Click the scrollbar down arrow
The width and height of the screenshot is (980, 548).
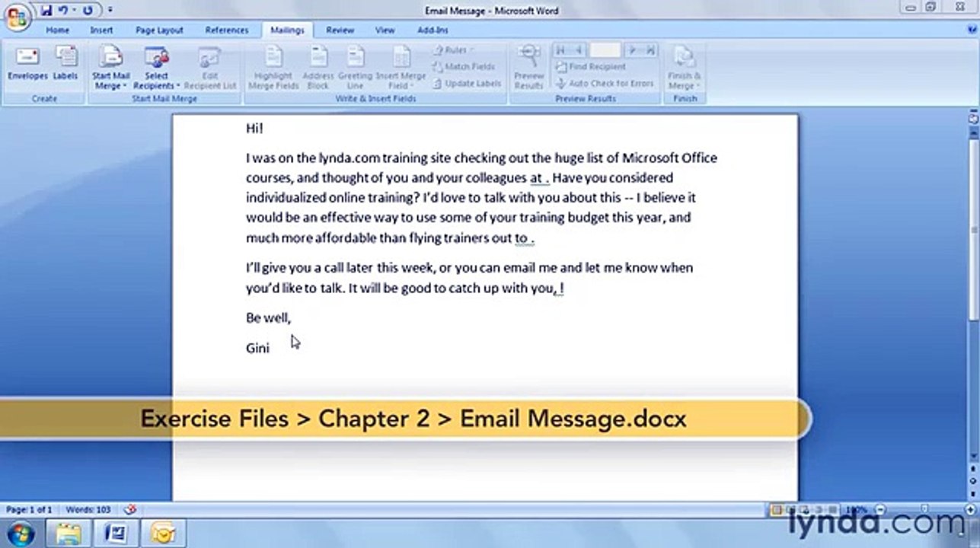pos(973,457)
